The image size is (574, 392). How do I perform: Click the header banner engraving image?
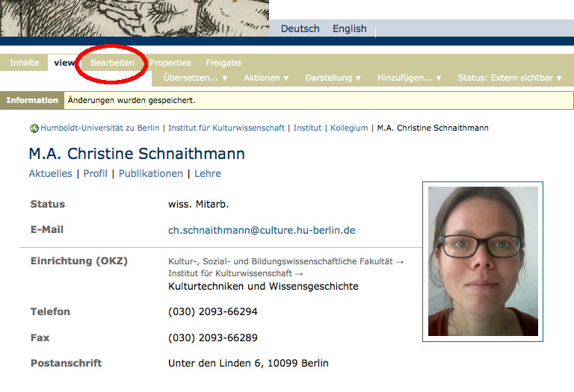[135, 18]
